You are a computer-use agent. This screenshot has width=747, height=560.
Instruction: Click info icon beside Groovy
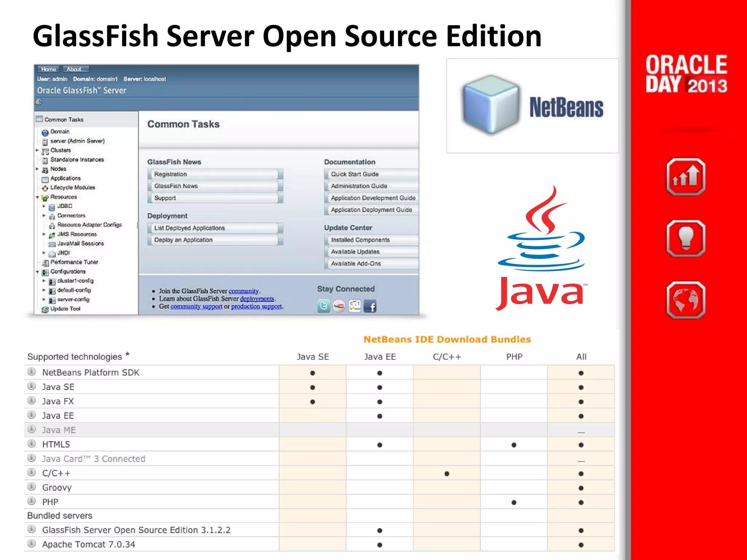pyautogui.click(x=32, y=486)
